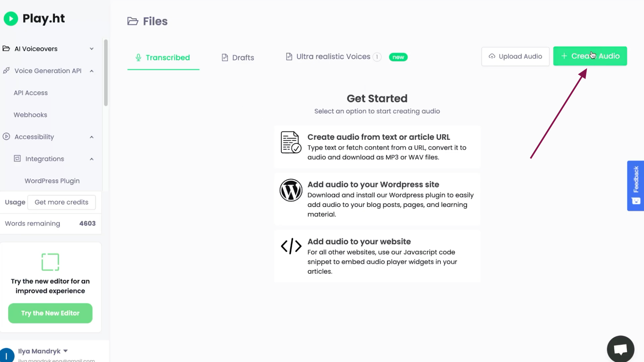
Task: Select Voice Generation API menu item
Action: [x=49, y=71]
